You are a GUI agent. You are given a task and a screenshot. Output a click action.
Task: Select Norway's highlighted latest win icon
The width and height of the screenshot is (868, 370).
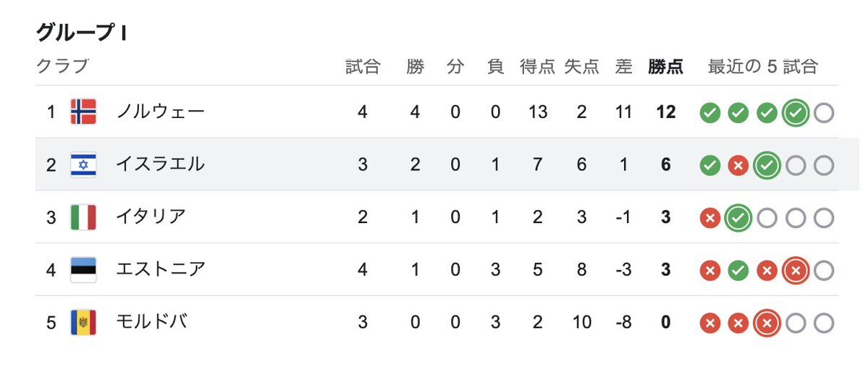click(x=796, y=113)
